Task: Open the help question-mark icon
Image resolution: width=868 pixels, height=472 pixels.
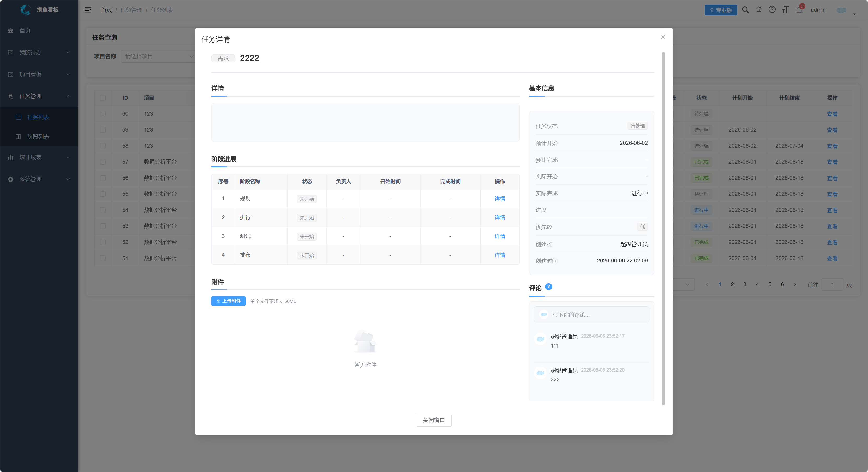Action: point(772,9)
